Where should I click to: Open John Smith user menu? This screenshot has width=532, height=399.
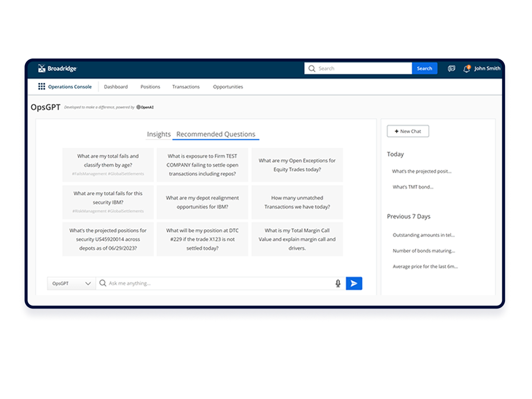click(x=487, y=68)
